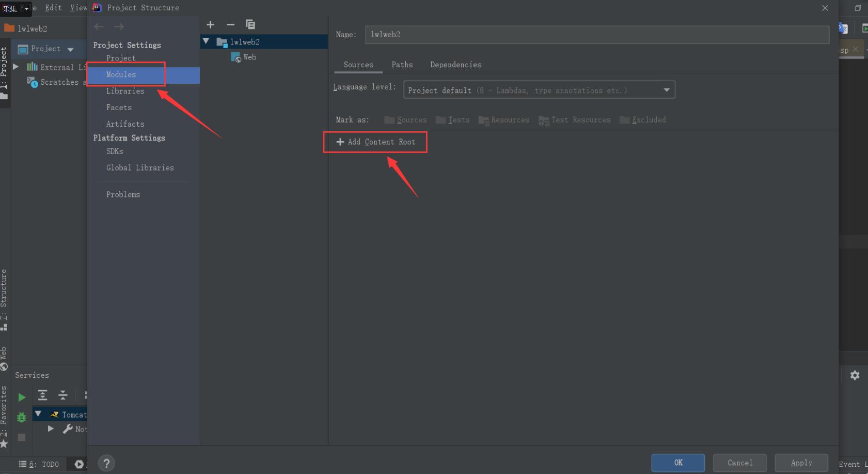Collapse the Tomcat node in Services
Screen dimensions: 868x474
pyautogui.click(x=38, y=414)
